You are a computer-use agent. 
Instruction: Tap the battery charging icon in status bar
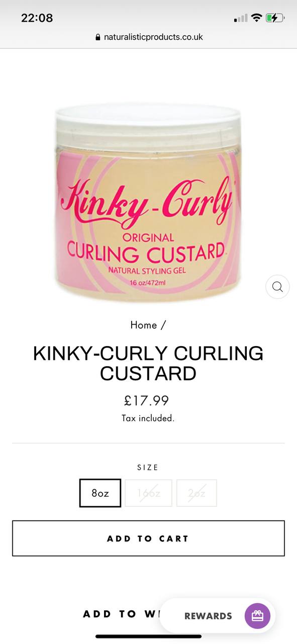click(275, 18)
